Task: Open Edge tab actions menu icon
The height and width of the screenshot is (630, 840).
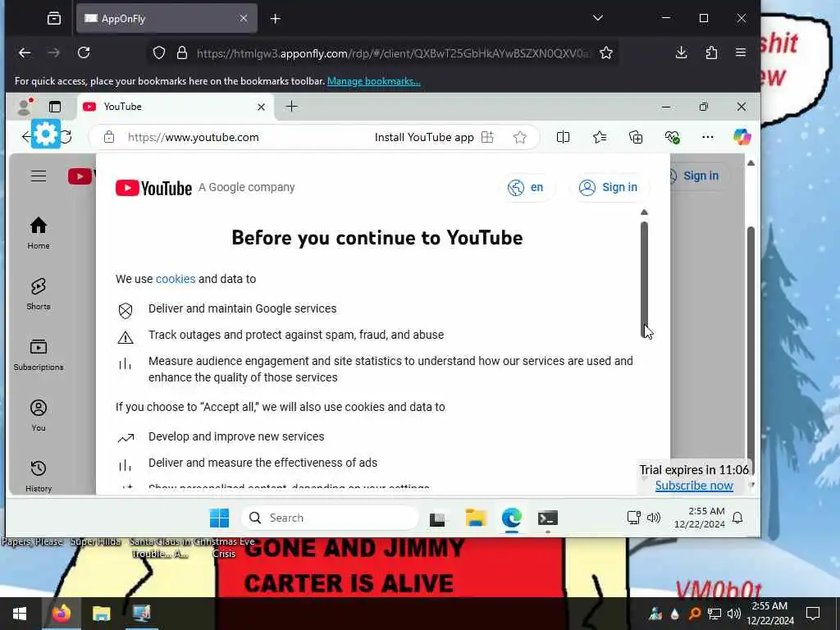Action: [55, 107]
